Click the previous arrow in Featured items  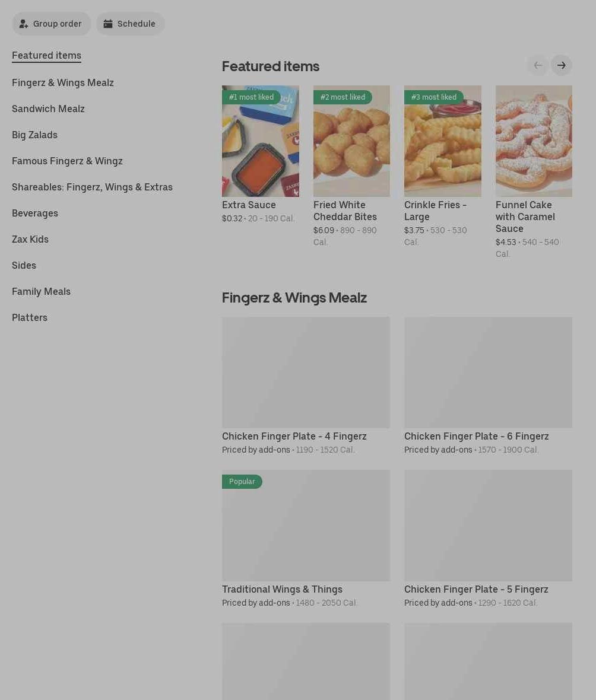[x=538, y=66]
